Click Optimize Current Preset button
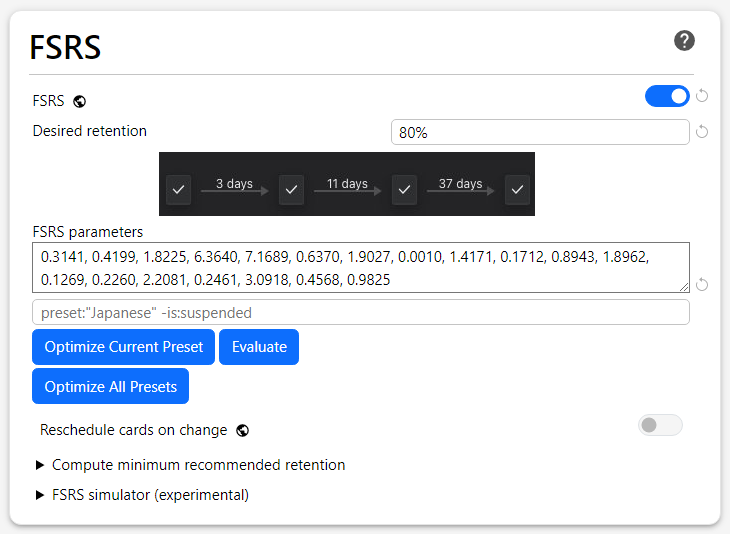The width and height of the screenshot is (730, 534). pyautogui.click(x=124, y=347)
